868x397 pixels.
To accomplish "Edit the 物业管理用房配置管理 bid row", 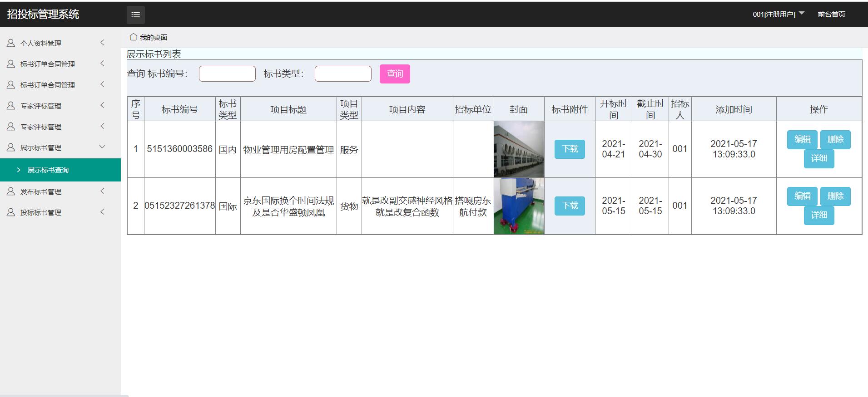I will (x=802, y=139).
